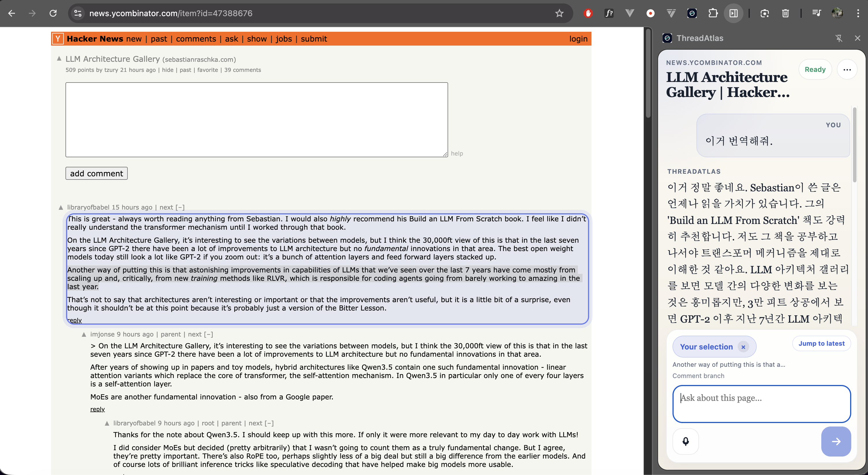Upvote imjonse's comment
Image resolution: width=868 pixels, height=475 pixels.
(84, 334)
